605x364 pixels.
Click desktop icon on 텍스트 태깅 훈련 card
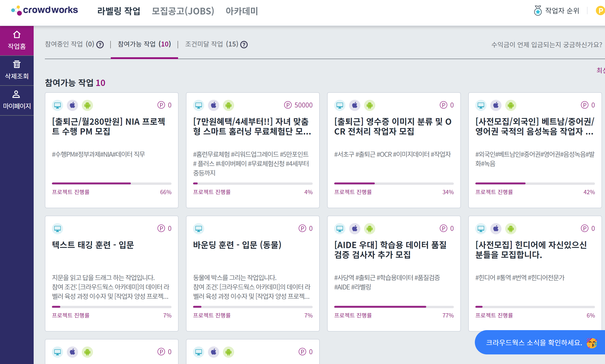pyautogui.click(x=57, y=229)
